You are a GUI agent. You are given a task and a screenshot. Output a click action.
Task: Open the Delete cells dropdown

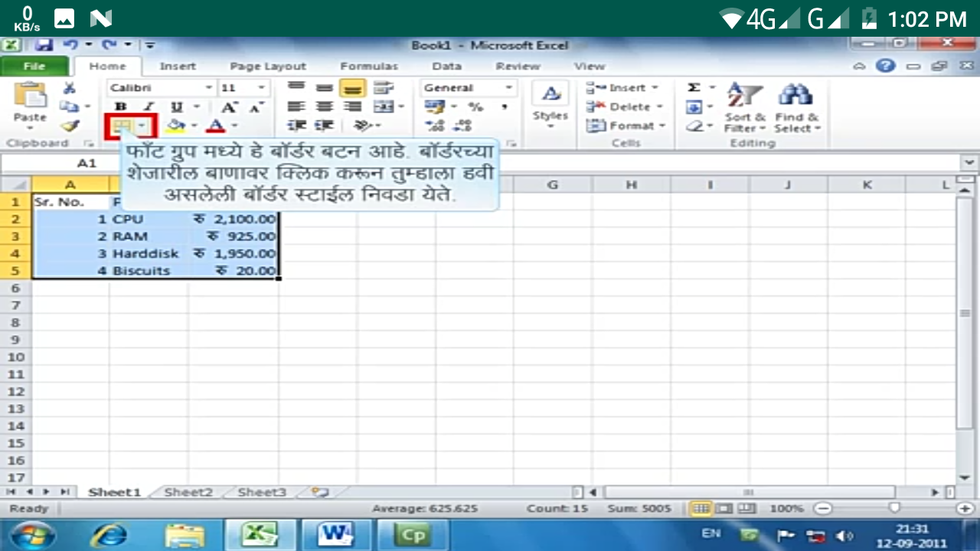[626, 106]
